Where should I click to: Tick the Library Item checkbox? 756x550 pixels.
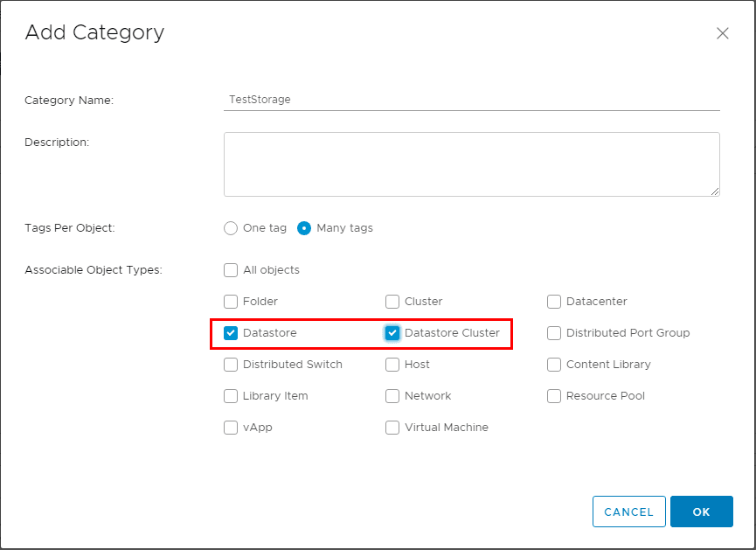click(231, 396)
